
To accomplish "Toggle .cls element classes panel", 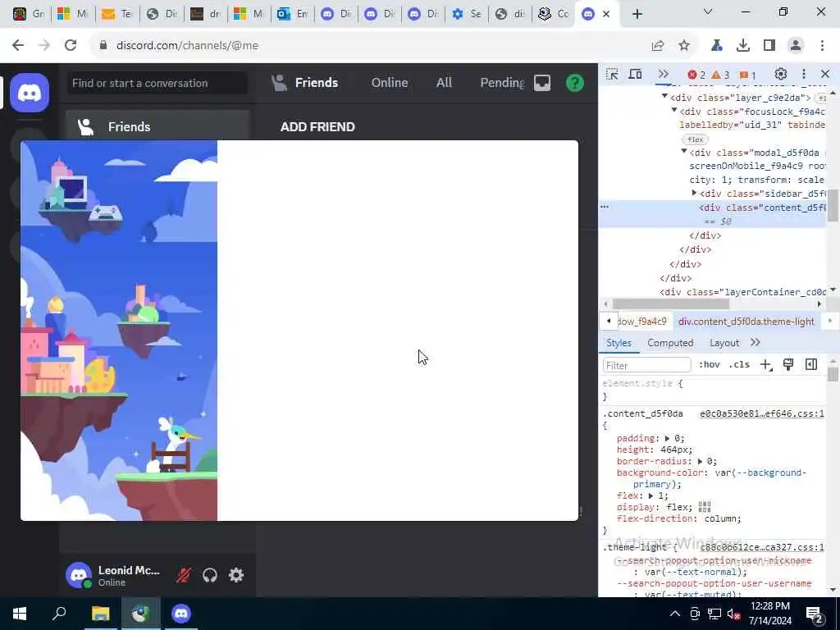I will [x=740, y=365].
